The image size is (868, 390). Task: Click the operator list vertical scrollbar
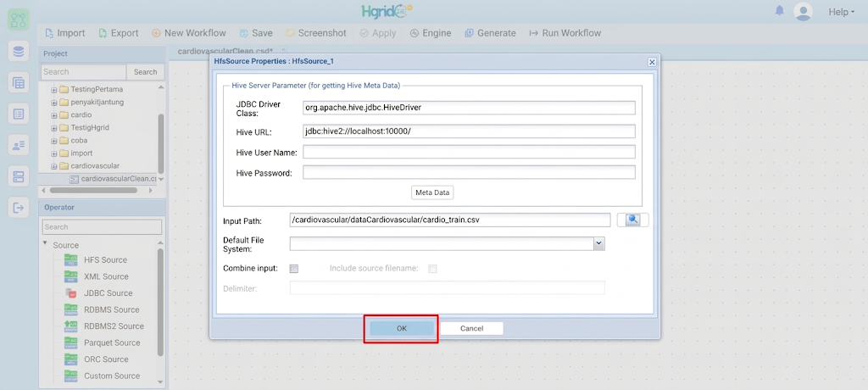pyautogui.click(x=160, y=302)
